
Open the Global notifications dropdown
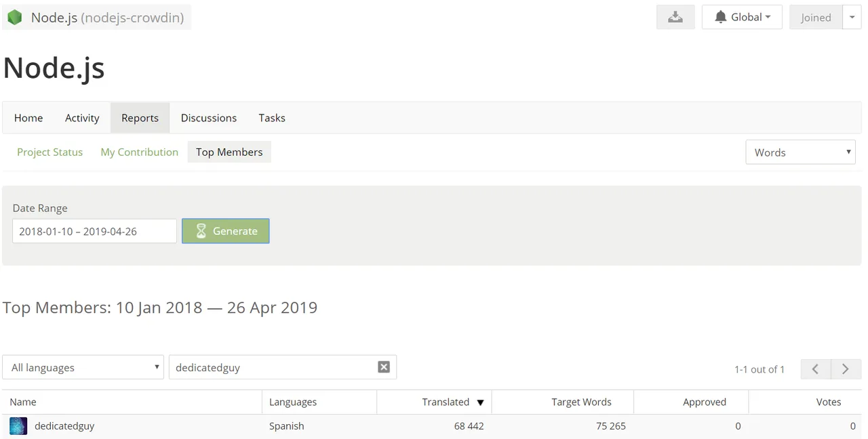pyautogui.click(x=742, y=18)
